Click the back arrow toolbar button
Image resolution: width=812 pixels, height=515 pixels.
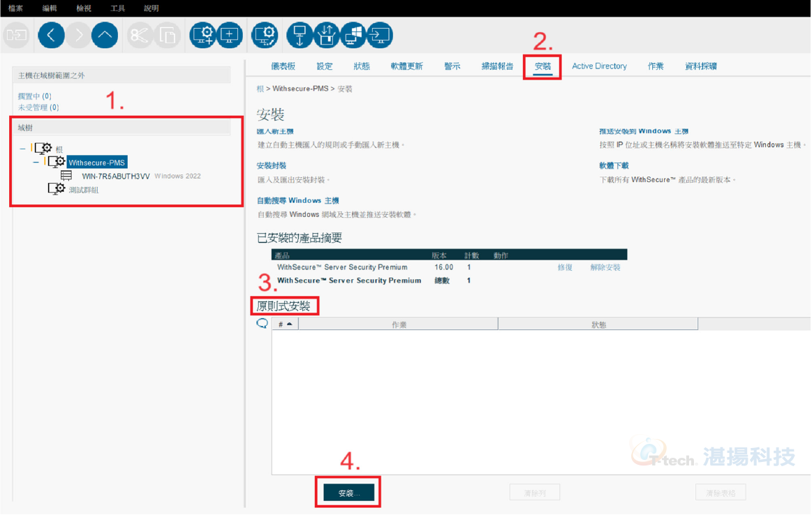51,35
